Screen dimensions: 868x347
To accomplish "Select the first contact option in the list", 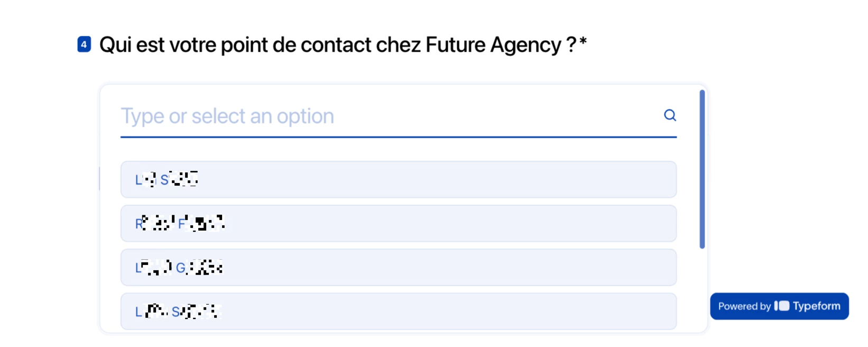I will click(398, 180).
